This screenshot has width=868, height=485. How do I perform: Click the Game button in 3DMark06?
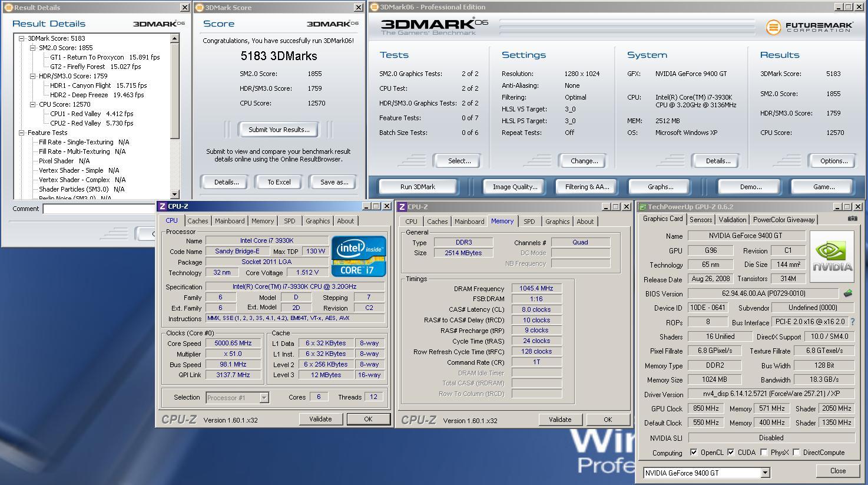(x=823, y=187)
